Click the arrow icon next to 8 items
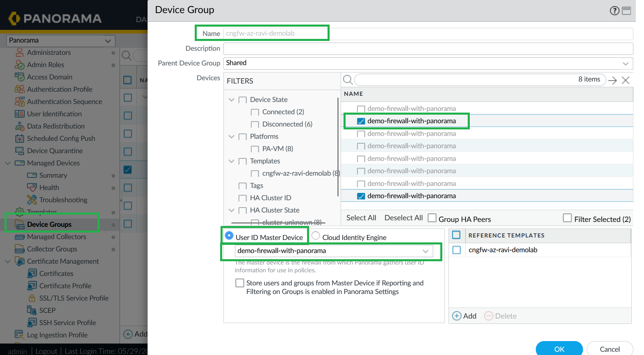Viewport: 644px width, 355px height. 612,80
